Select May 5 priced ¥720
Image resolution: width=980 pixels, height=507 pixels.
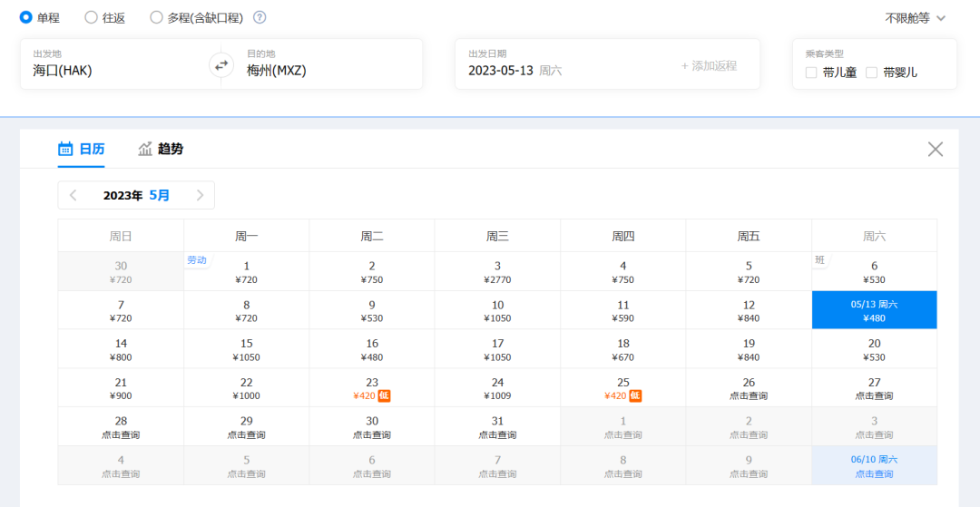[749, 271]
